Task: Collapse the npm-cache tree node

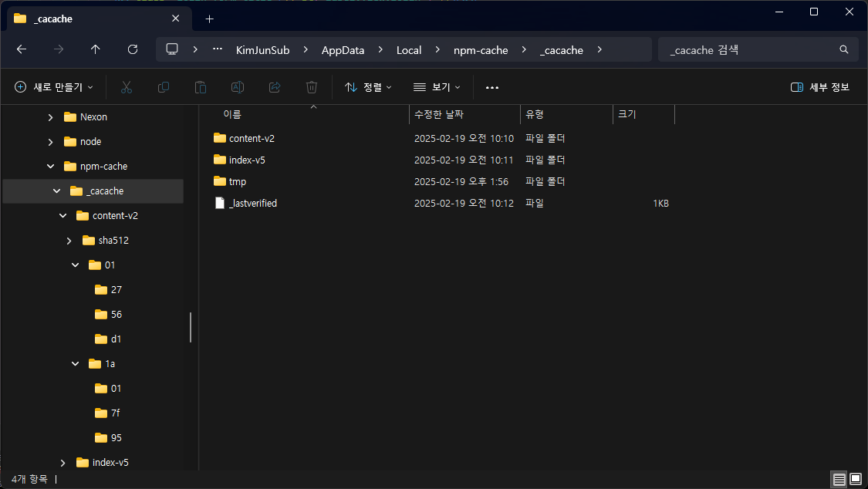Action: (x=51, y=167)
